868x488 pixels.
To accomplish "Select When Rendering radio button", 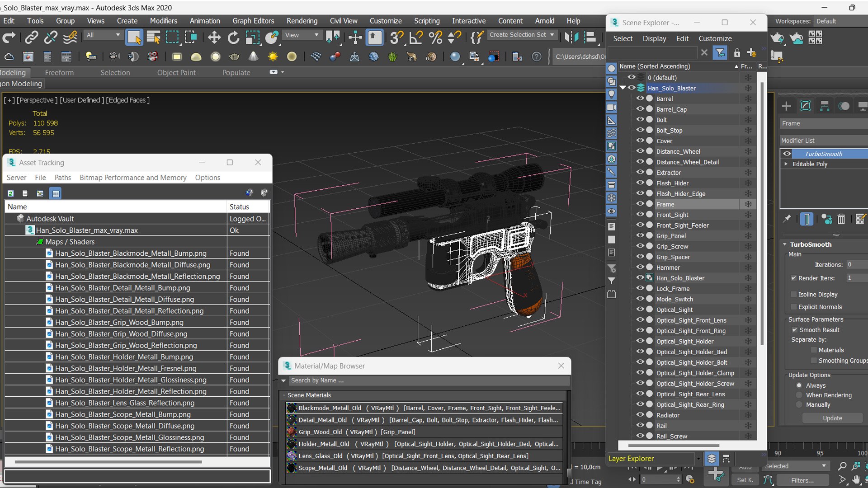I will [x=799, y=395].
